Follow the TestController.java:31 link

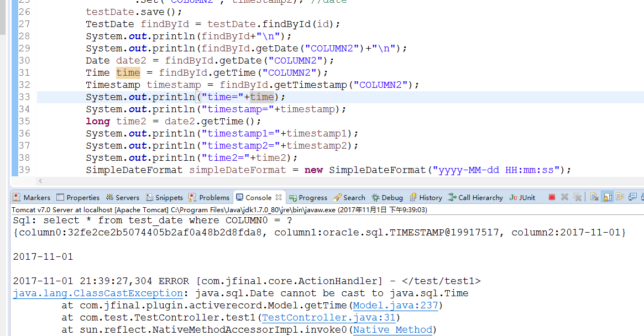(x=331, y=318)
